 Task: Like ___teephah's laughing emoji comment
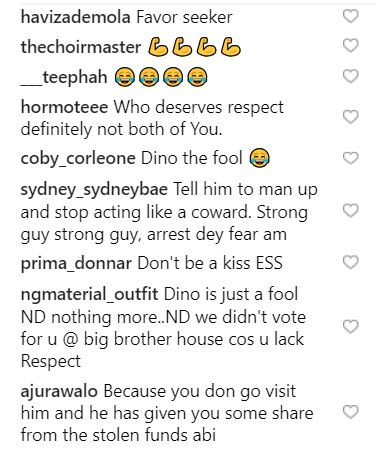350,76
